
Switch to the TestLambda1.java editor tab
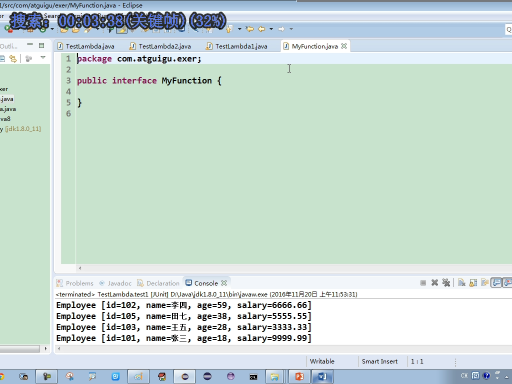click(237, 46)
